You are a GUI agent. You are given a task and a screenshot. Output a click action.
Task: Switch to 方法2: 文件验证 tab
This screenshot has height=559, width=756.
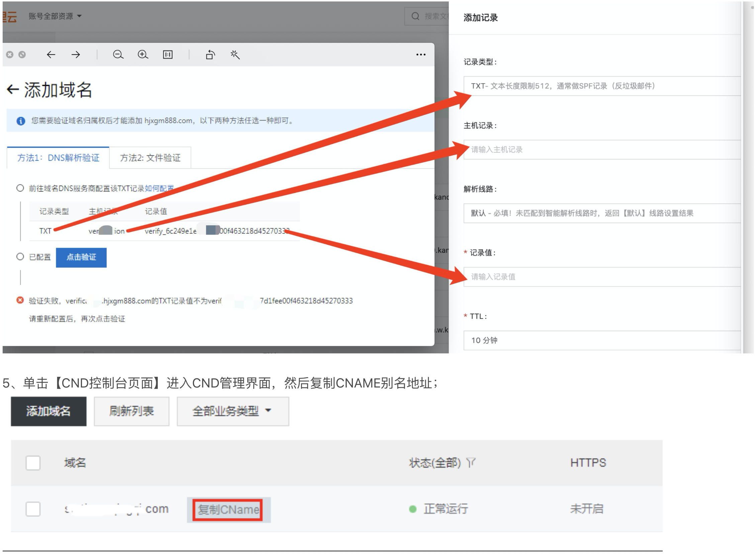[x=150, y=158]
